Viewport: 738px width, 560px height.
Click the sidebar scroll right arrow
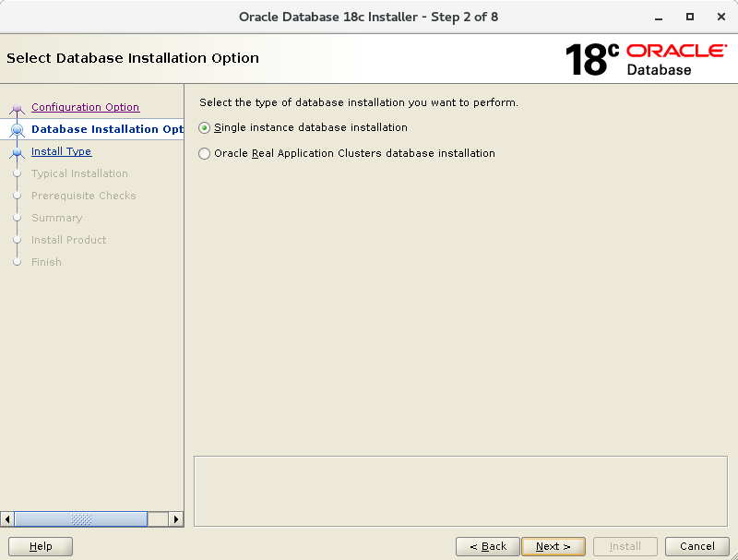[176, 519]
